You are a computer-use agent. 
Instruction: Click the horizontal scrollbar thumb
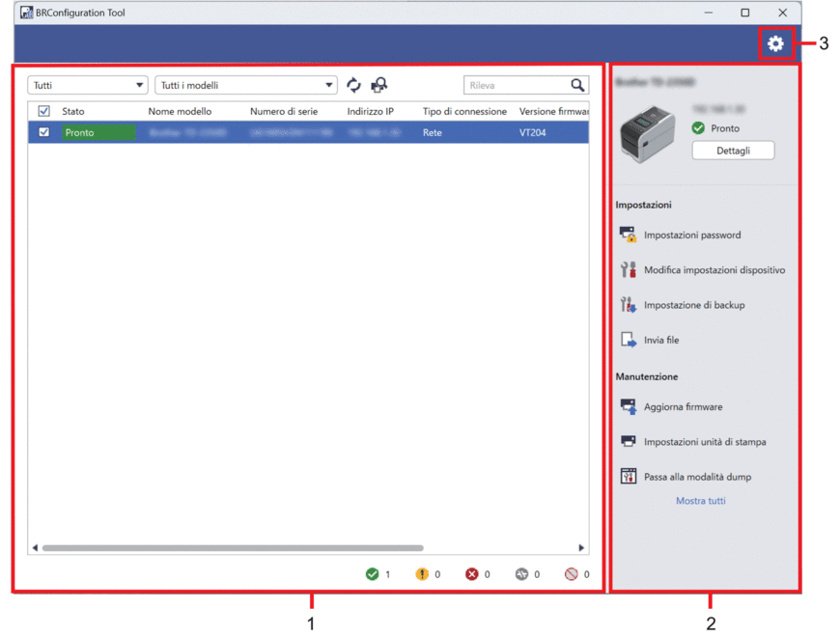pyautogui.click(x=233, y=547)
